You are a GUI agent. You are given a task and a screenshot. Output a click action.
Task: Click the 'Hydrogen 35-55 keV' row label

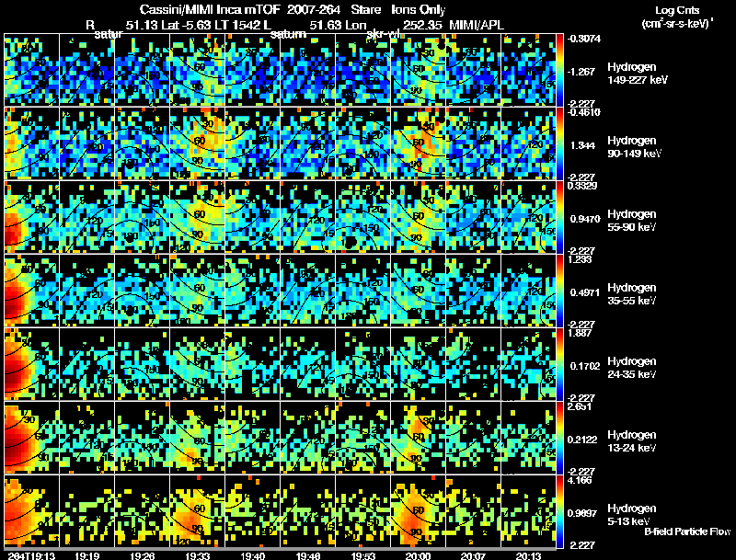(632, 294)
